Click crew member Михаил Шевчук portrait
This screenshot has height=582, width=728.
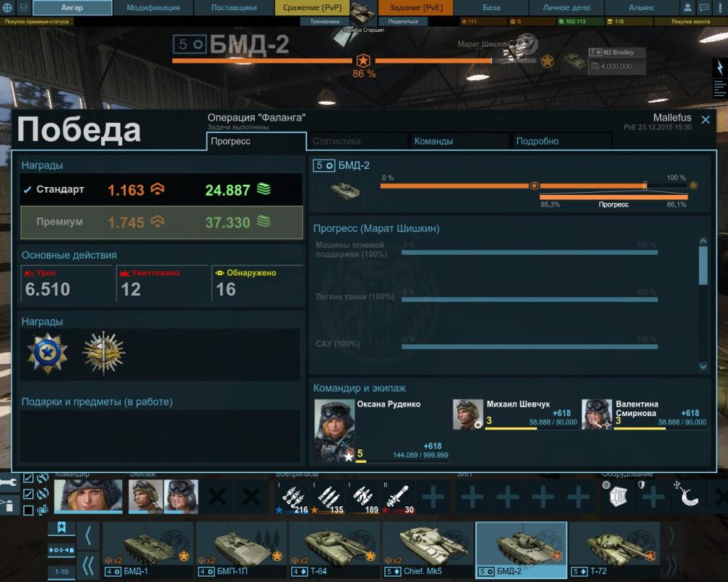(468, 414)
